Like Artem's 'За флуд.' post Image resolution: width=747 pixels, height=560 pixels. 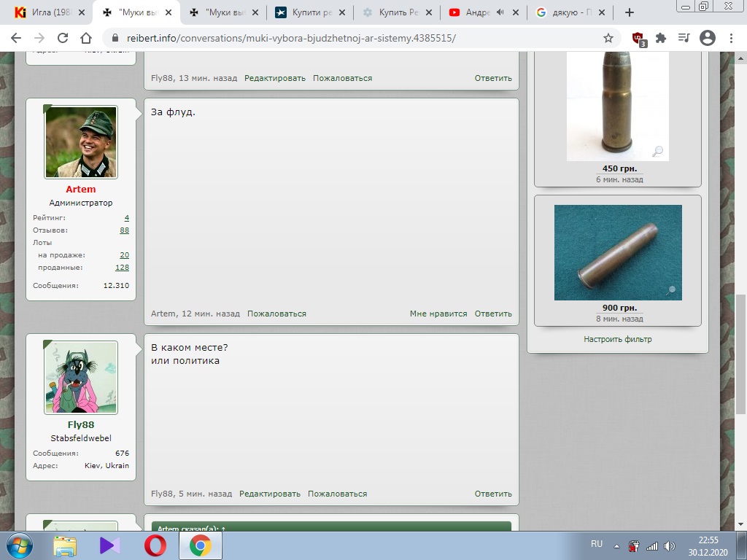point(438,314)
